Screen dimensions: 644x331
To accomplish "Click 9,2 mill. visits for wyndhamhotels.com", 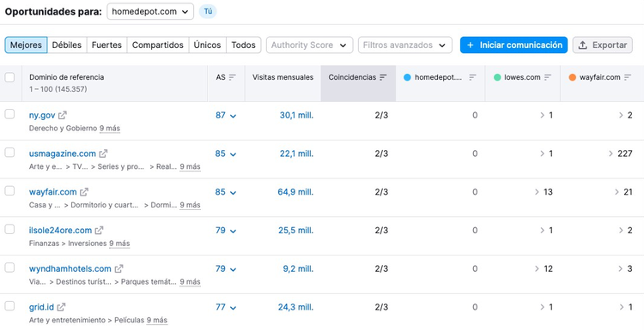I will coord(298,269).
